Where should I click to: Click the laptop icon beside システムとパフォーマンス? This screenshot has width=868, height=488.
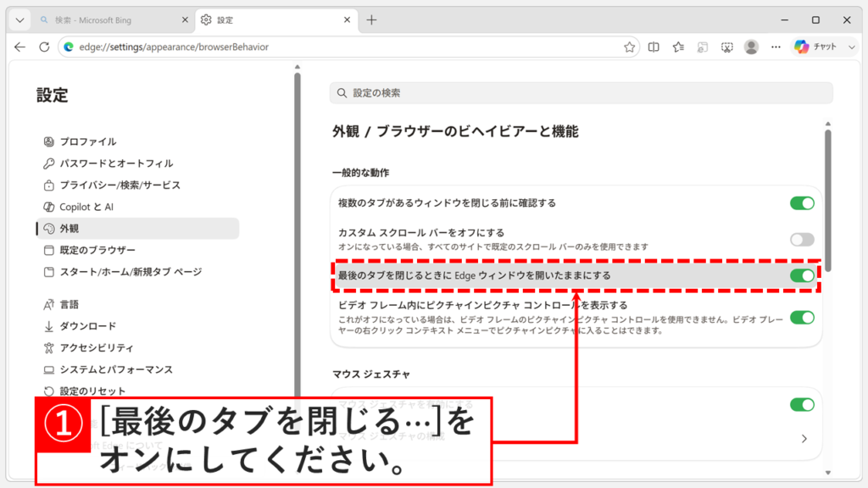point(48,369)
